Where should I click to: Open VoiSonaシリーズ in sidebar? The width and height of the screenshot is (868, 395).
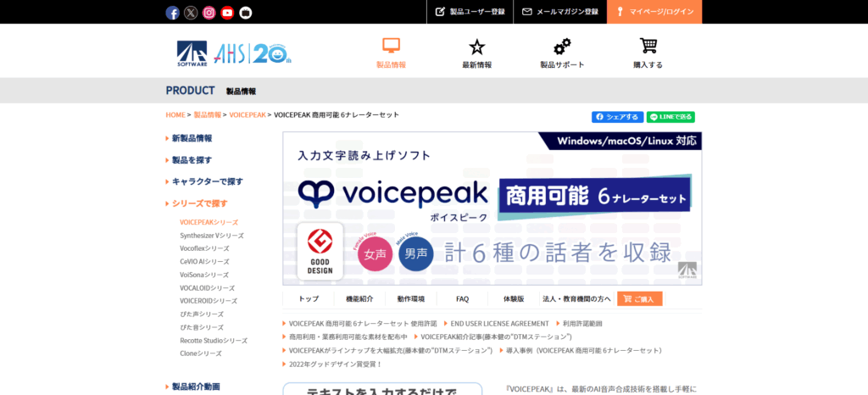[x=204, y=275]
